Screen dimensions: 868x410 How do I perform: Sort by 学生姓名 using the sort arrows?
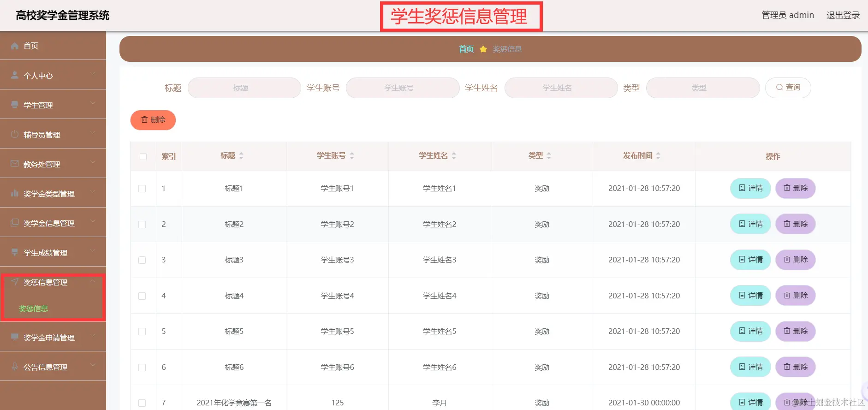(x=454, y=156)
